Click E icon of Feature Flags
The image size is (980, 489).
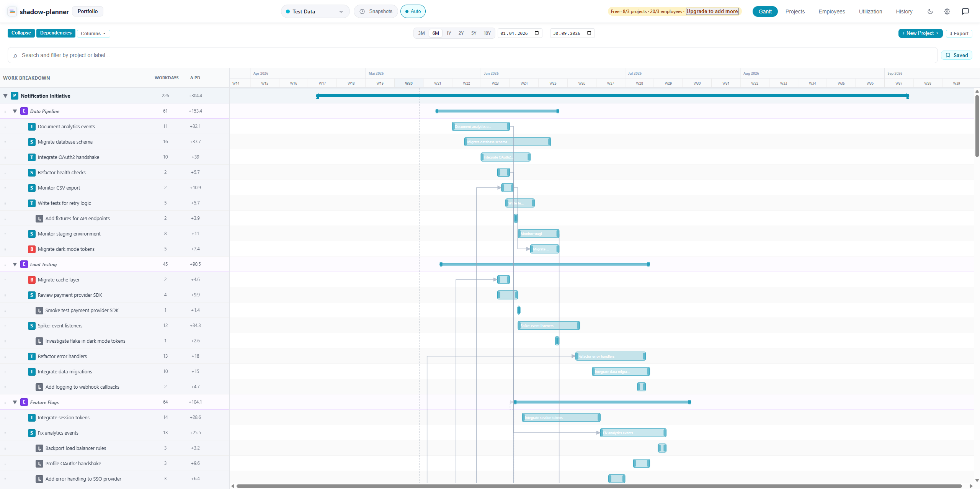(x=24, y=402)
